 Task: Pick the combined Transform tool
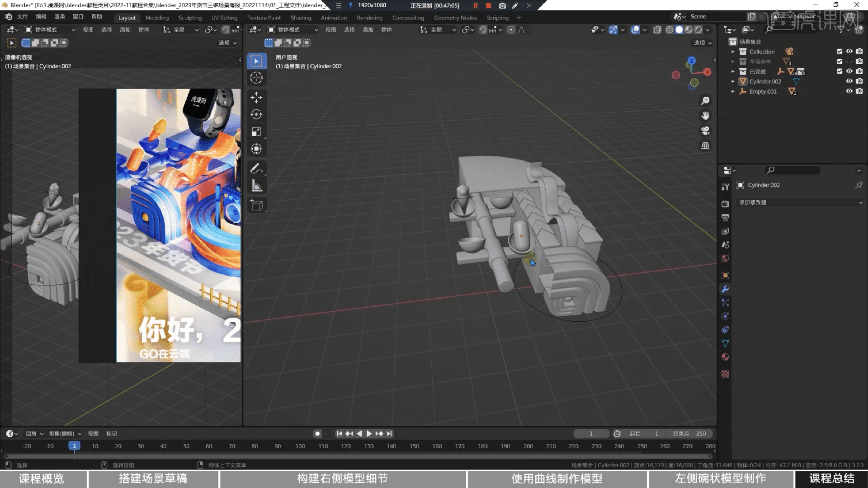point(256,149)
